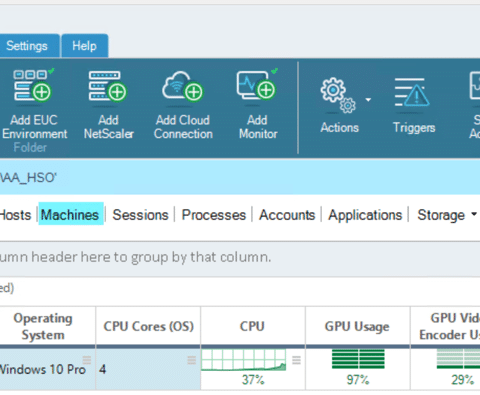480x395 pixels.
Task: Open the Settings ribbon tab
Action: pyautogui.click(x=27, y=46)
